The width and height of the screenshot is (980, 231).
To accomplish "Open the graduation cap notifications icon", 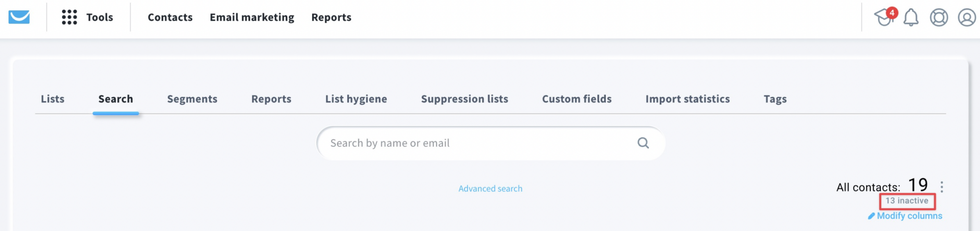I will click(x=884, y=17).
